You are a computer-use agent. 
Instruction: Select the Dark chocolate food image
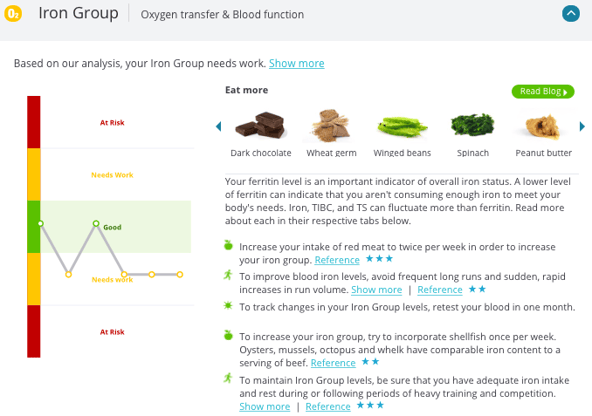pyautogui.click(x=260, y=125)
